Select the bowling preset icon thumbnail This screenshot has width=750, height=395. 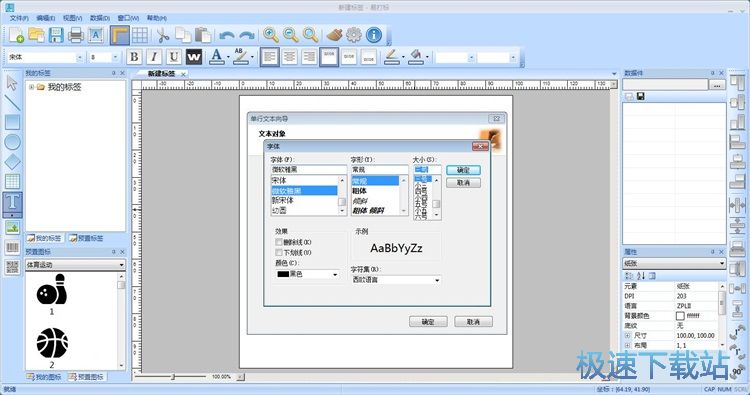[x=52, y=290]
